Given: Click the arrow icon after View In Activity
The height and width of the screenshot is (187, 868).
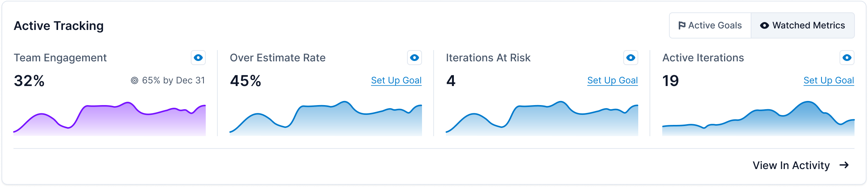Looking at the screenshot, I should (844, 165).
